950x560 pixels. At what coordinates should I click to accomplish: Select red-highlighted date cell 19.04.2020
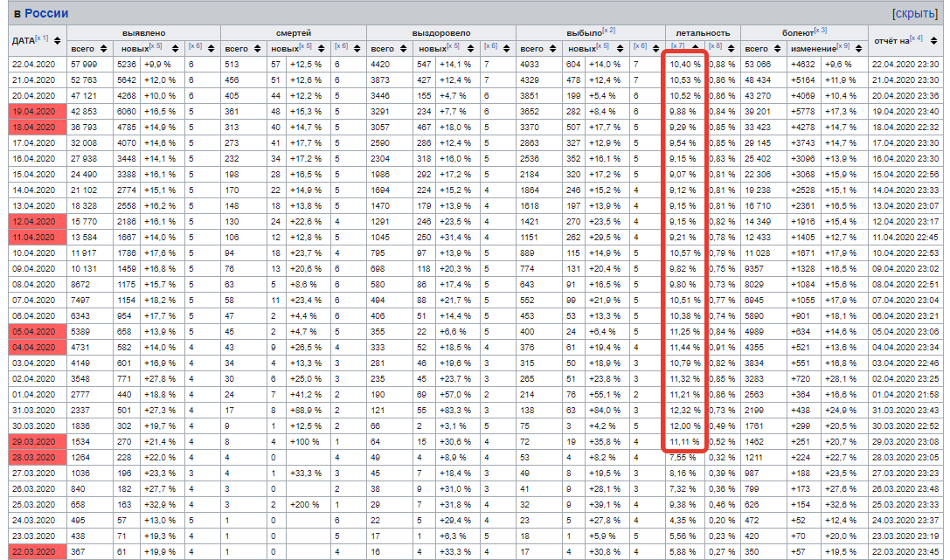pos(38,112)
